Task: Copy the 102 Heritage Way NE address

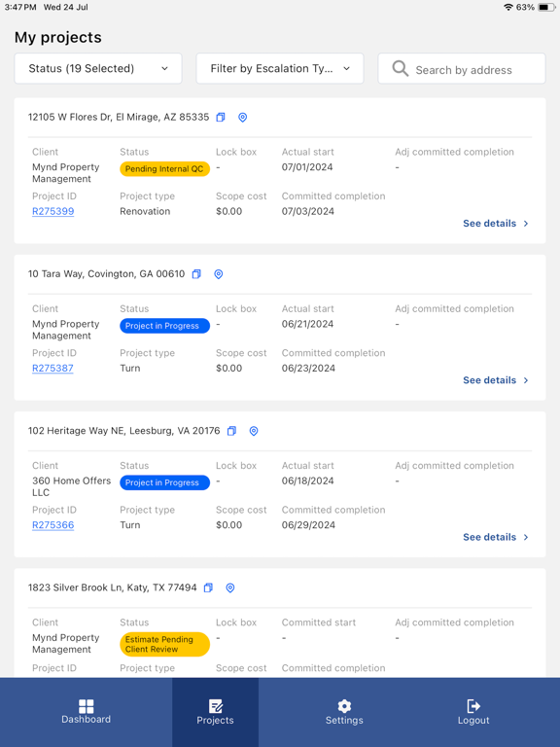Action: (231, 431)
